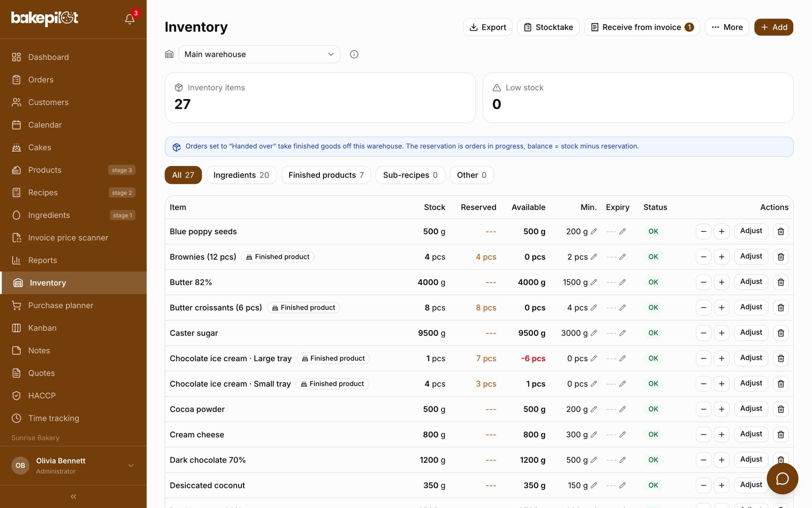Delete Chocolate ice cream Large tray
Screen dimensions: 812x508
[781, 359]
